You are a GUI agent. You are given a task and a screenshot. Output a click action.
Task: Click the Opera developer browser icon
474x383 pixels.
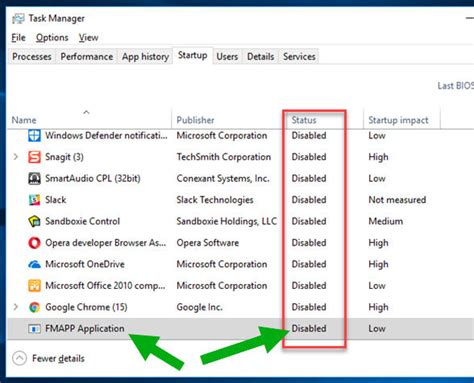(34, 243)
